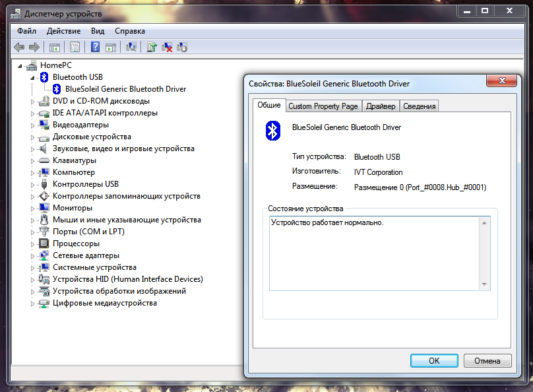Select Устройства обработки изображений camera icon
Image resolution: width=533 pixels, height=392 pixels.
click(44, 291)
